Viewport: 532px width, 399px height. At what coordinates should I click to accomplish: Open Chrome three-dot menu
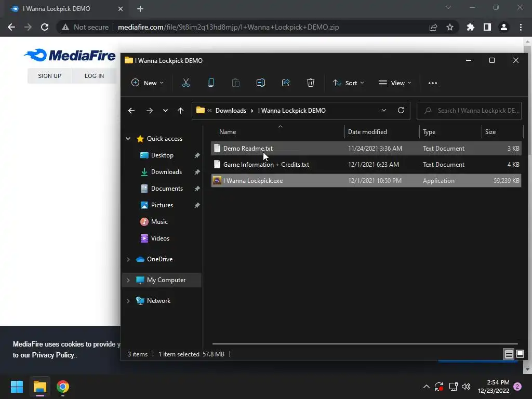pyautogui.click(x=521, y=27)
